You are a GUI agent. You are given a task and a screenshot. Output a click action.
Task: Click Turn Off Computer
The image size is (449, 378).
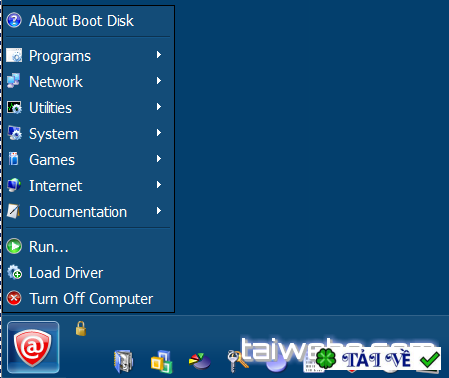click(88, 299)
